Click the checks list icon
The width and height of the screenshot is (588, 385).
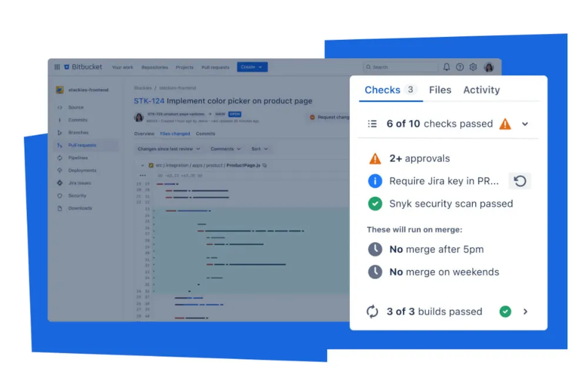click(x=372, y=123)
